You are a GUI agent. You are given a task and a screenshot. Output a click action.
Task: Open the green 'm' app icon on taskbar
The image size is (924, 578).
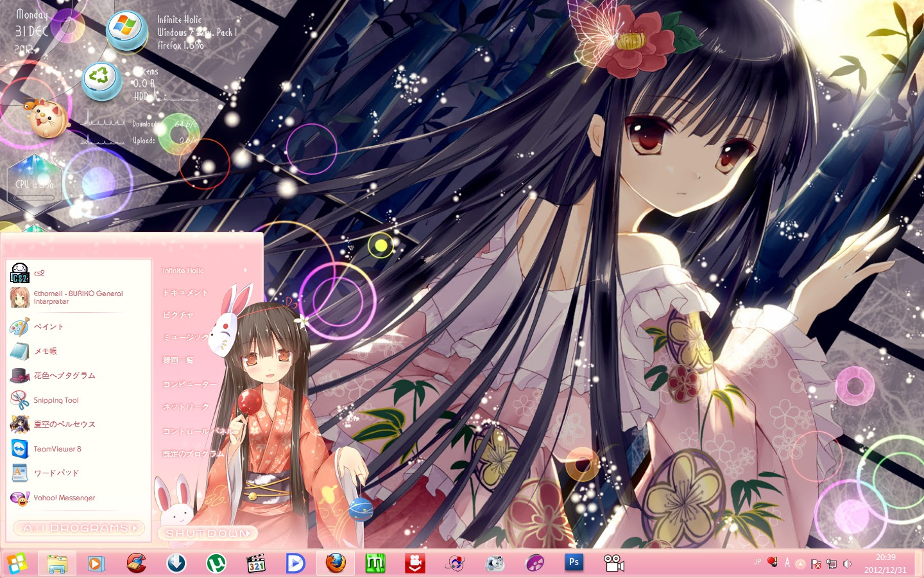(375, 564)
